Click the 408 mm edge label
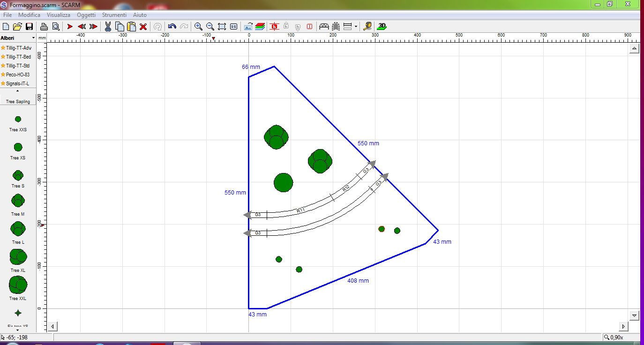The width and height of the screenshot is (644, 345). 358,281
